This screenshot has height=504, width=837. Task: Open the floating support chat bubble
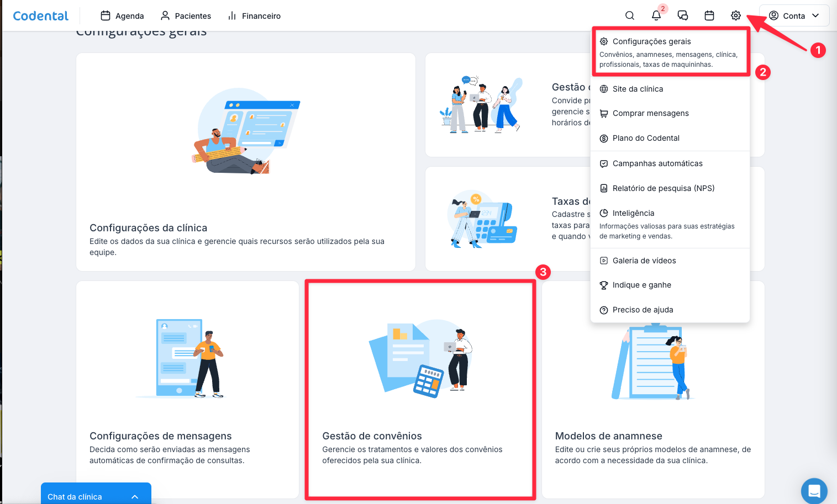point(814,490)
